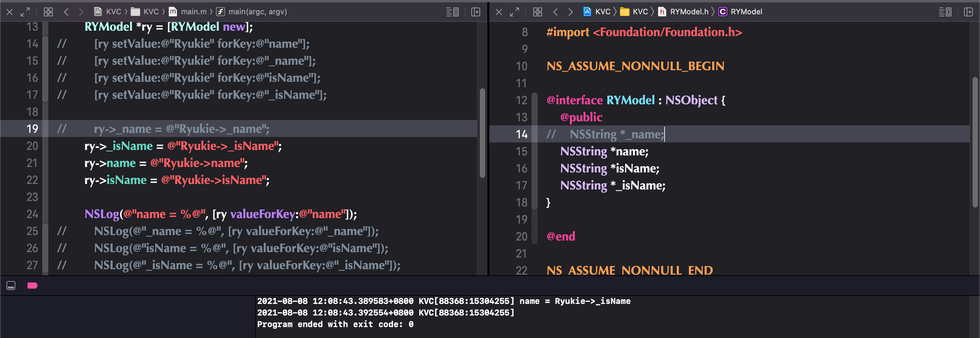Open related items menu in left editor
The image size is (980, 338).
48,12
